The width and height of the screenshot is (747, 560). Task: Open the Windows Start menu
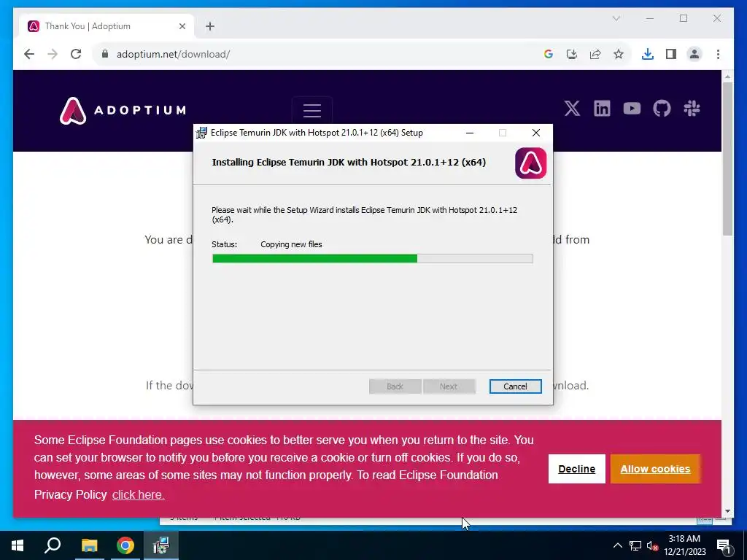18,545
